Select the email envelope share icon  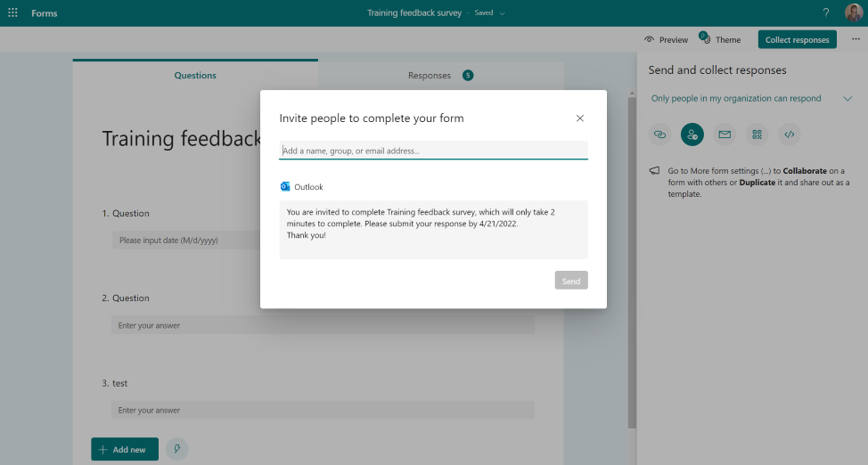click(x=725, y=135)
